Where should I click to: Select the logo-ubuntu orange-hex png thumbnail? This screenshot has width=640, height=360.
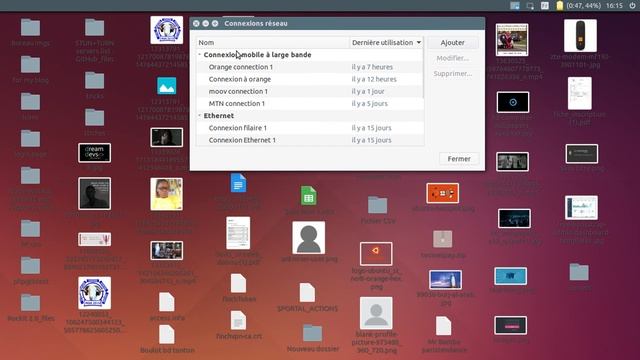coord(376,253)
